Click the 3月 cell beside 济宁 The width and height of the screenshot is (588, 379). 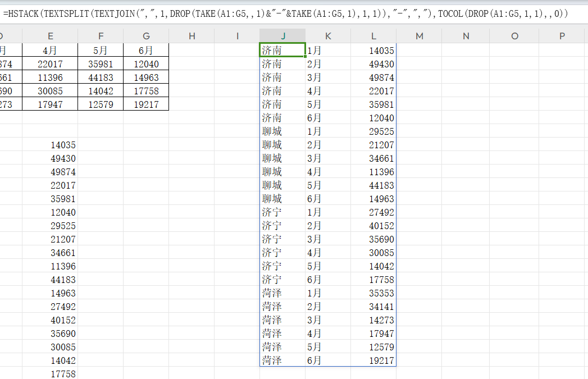pos(328,240)
